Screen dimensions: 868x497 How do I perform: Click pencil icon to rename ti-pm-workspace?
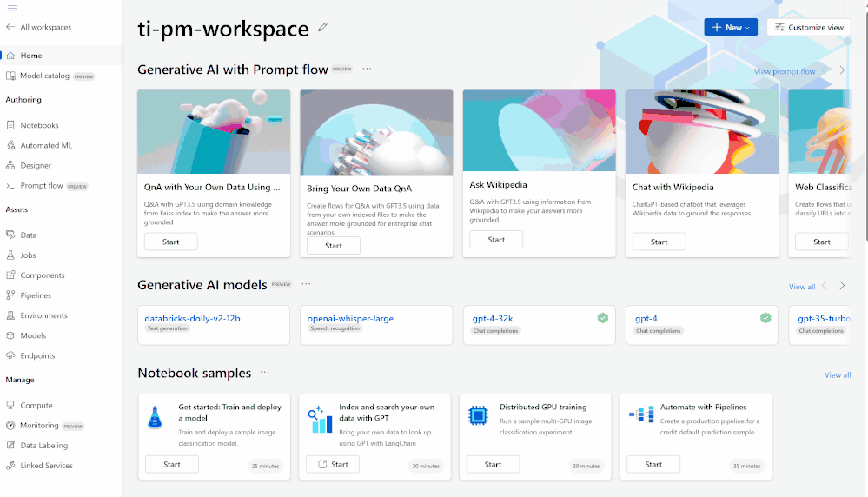[322, 27]
